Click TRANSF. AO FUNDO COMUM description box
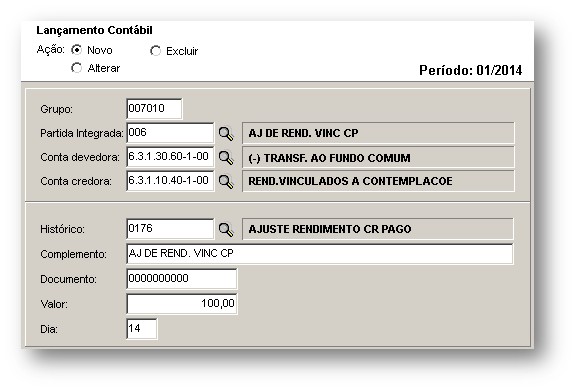Image resolution: width=576 pixels, height=391 pixels. (378, 158)
